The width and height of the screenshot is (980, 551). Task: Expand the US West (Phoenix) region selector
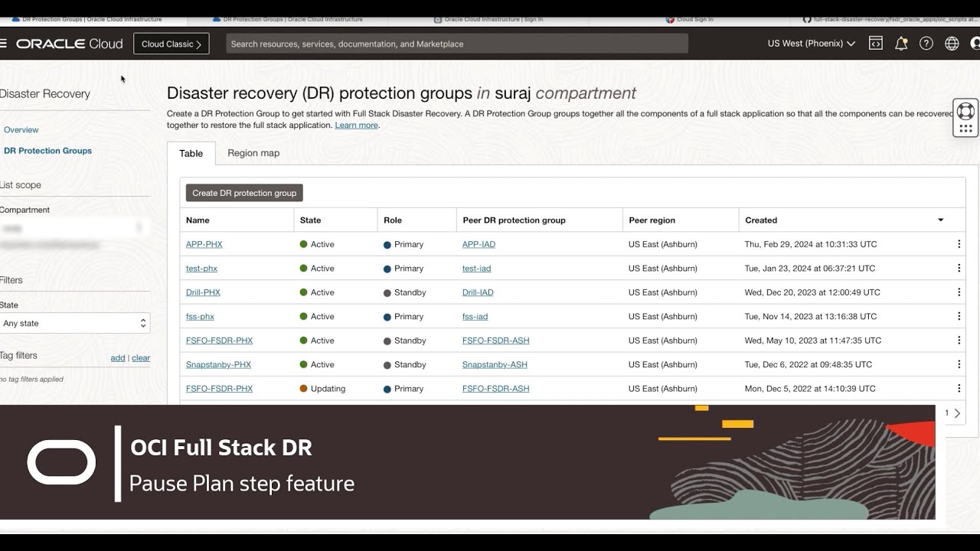point(812,44)
